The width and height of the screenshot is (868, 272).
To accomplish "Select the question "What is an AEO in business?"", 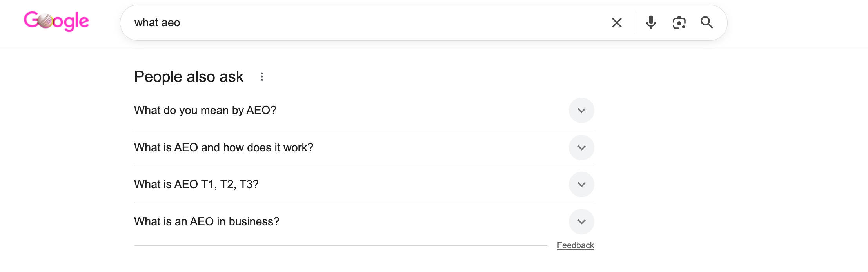I will pos(207,221).
